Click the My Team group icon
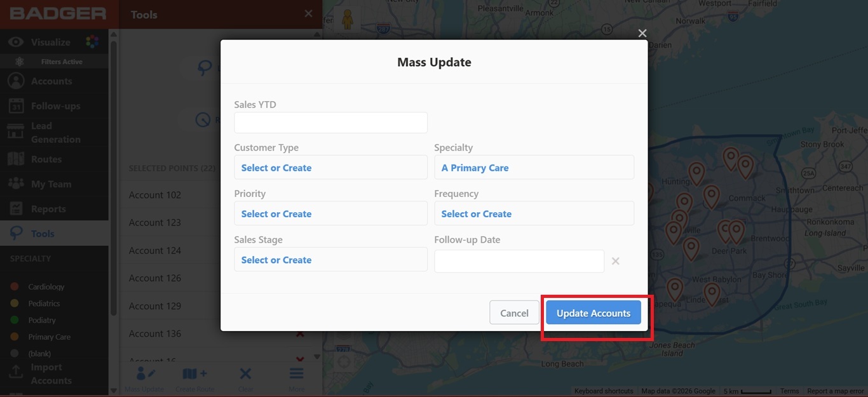 pyautogui.click(x=16, y=184)
